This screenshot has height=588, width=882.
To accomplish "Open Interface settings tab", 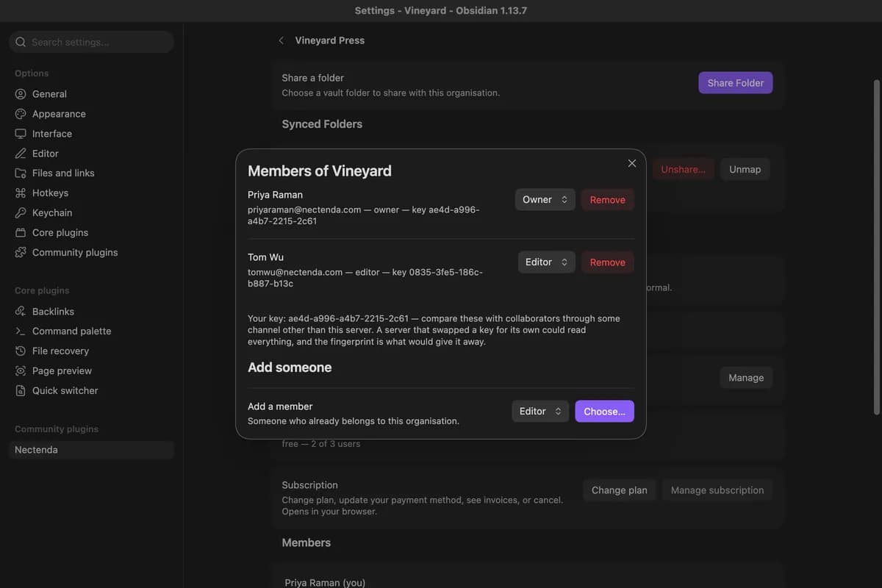I will click(x=91, y=134).
